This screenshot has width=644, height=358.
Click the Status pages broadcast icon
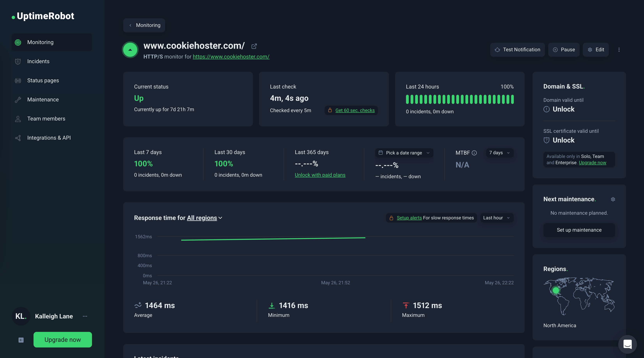click(x=18, y=81)
